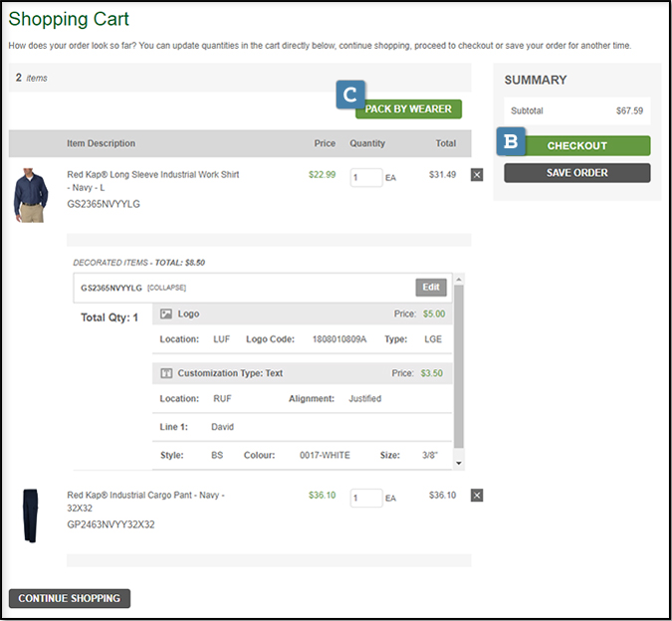672x621 pixels.
Task: Open the navy work shirt thumbnail
Action: pyautogui.click(x=30, y=195)
